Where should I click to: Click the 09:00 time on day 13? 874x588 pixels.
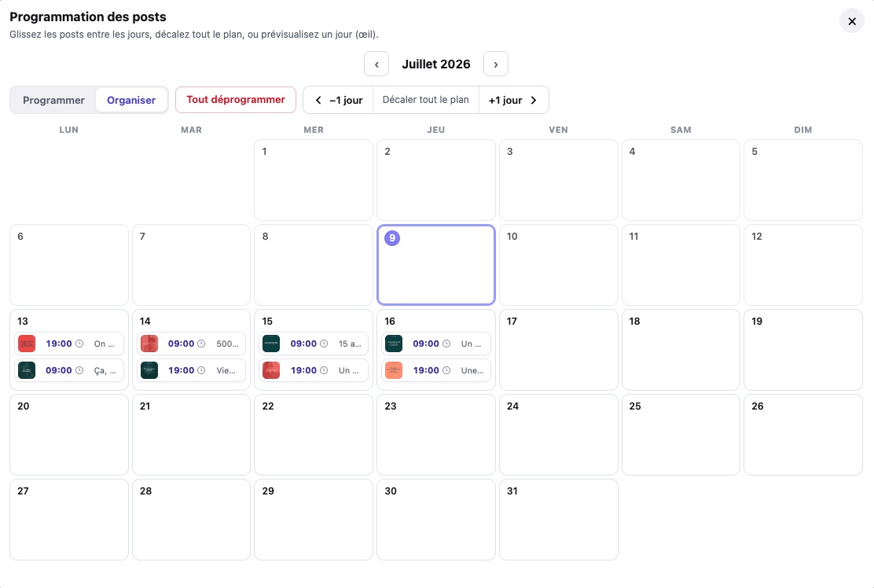58,370
